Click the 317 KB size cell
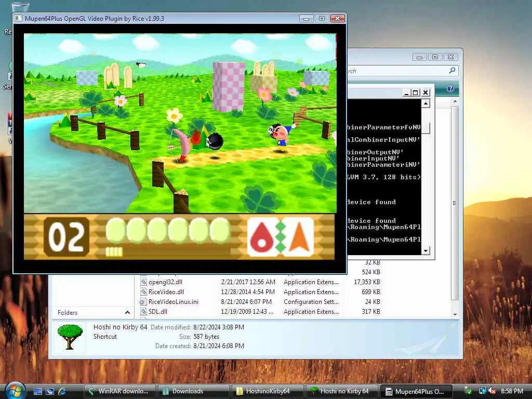Image resolution: width=532 pixels, height=399 pixels. [x=371, y=312]
